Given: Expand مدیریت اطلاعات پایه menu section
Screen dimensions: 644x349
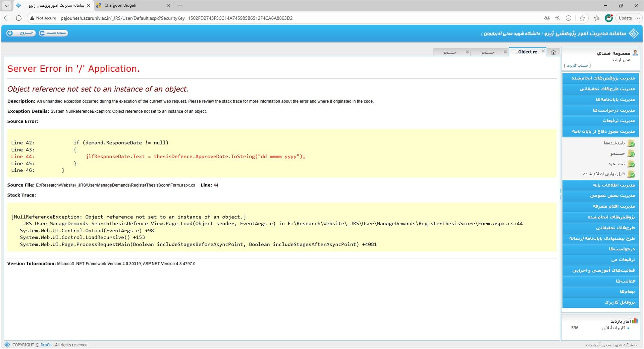Looking at the screenshot, I should (600, 185).
